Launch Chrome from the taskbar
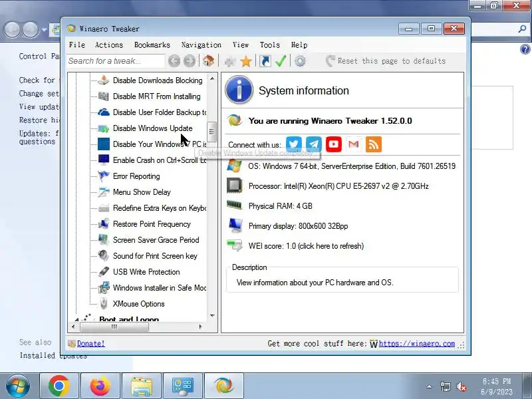Screen dimensions: 532x399 (x=59, y=386)
